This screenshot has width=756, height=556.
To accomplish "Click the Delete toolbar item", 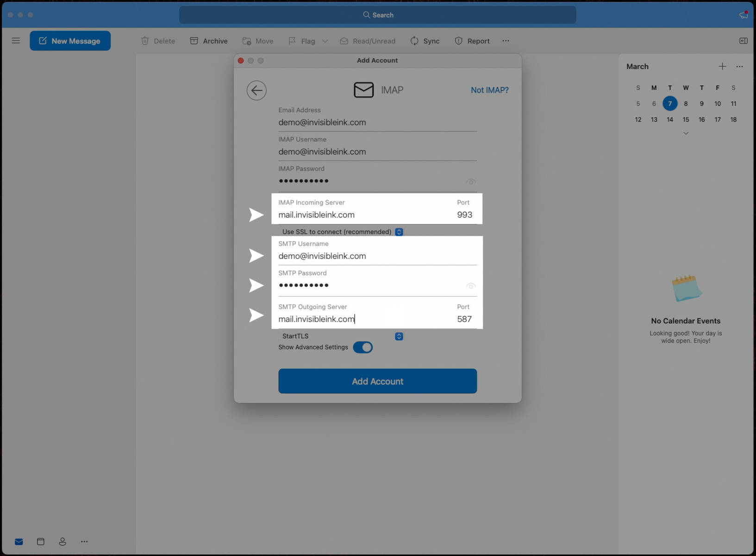I will [x=158, y=41].
